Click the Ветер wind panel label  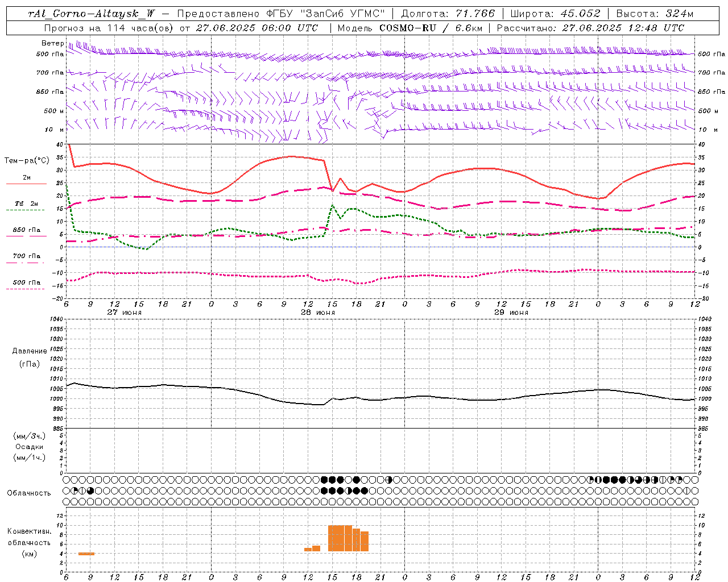coord(52,43)
